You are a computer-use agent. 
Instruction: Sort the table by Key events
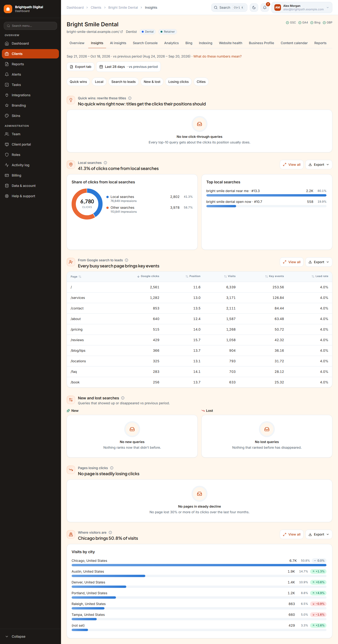pyautogui.click(x=274, y=276)
